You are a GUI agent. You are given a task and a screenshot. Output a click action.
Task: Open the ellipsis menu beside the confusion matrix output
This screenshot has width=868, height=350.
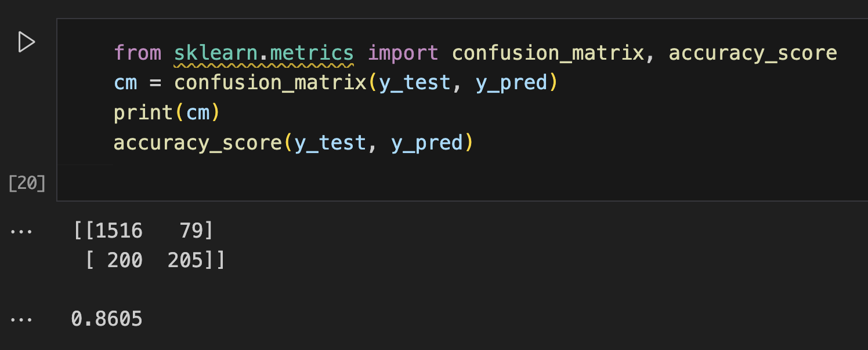[x=22, y=231]
